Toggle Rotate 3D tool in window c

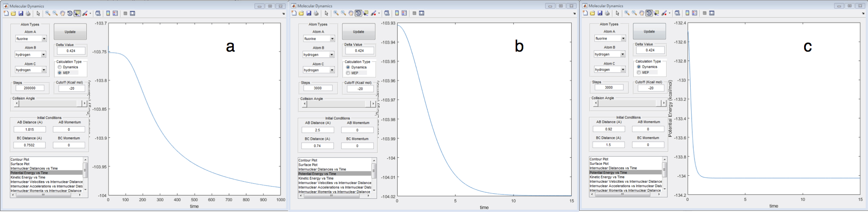[649, 13]
